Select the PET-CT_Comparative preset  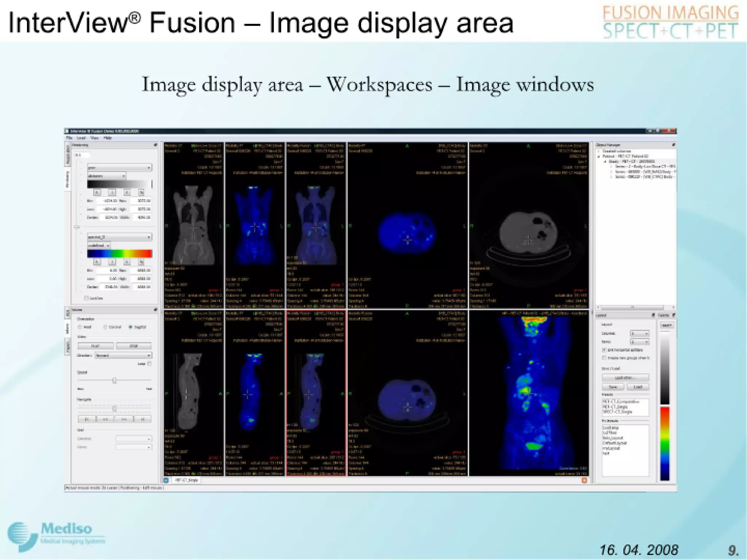[621, 402]
